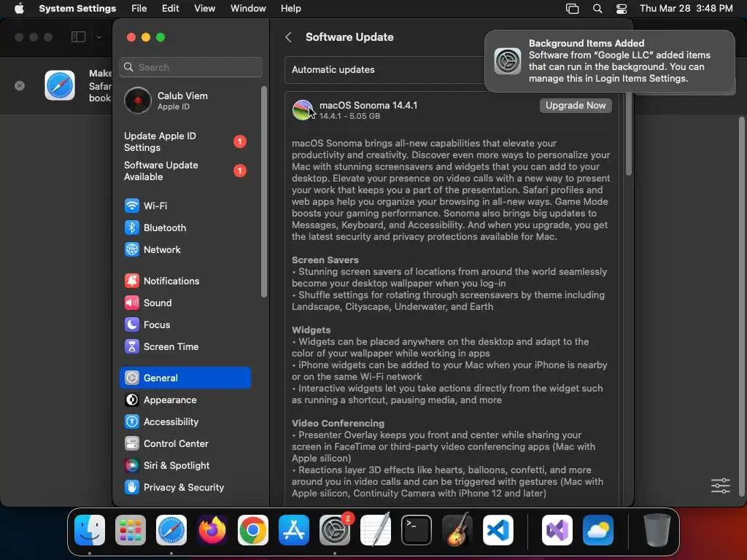This screenshot has width=747, height=560.
Task: Click System Settings icon in the Dock
Action: 335,530
